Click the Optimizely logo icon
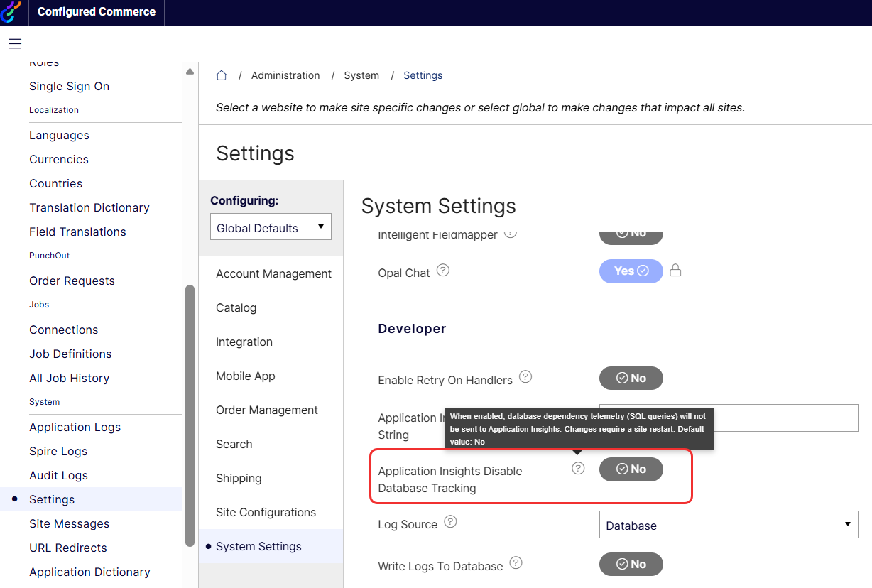 point(11,12)
